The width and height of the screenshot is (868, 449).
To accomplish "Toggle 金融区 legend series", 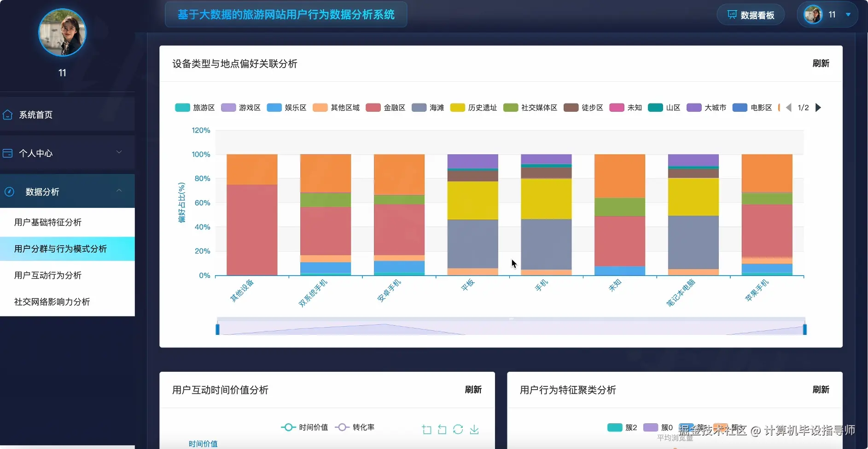I will click(385, 108).
